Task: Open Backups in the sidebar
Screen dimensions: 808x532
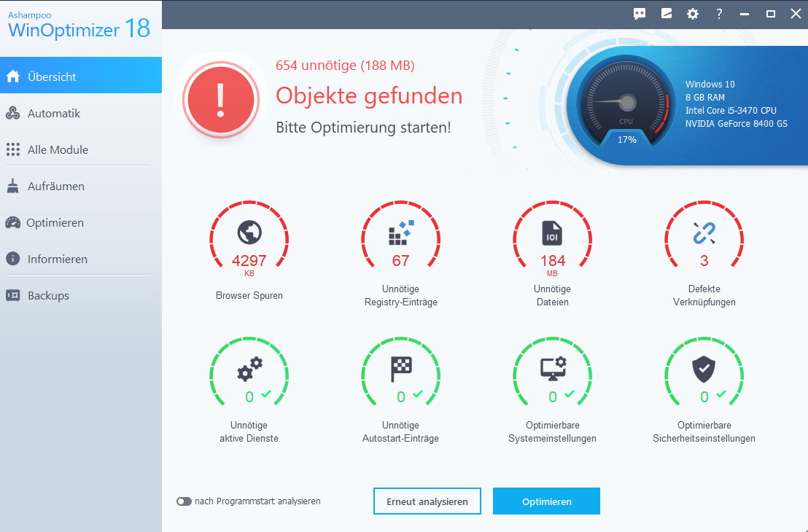Action: click(48, 296)
